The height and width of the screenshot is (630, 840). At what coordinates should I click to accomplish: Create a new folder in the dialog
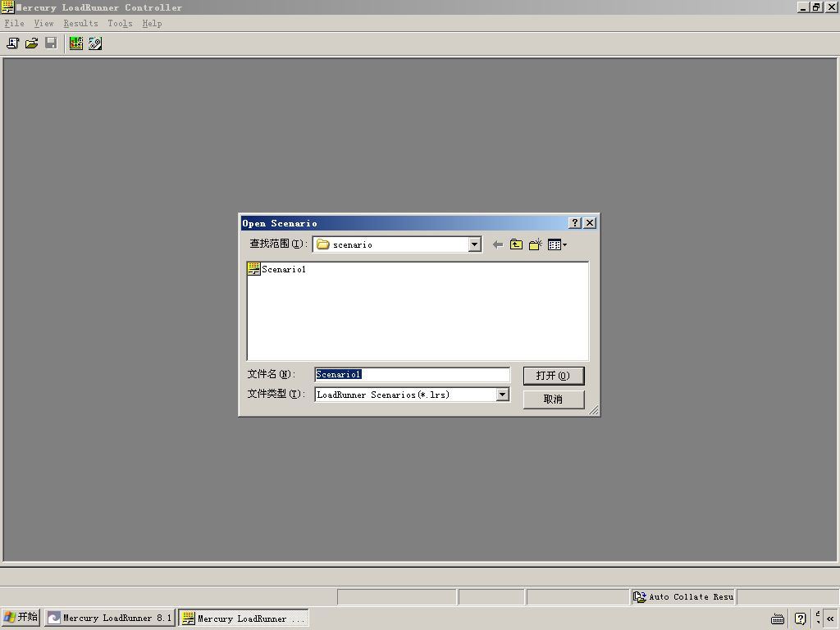535,244
